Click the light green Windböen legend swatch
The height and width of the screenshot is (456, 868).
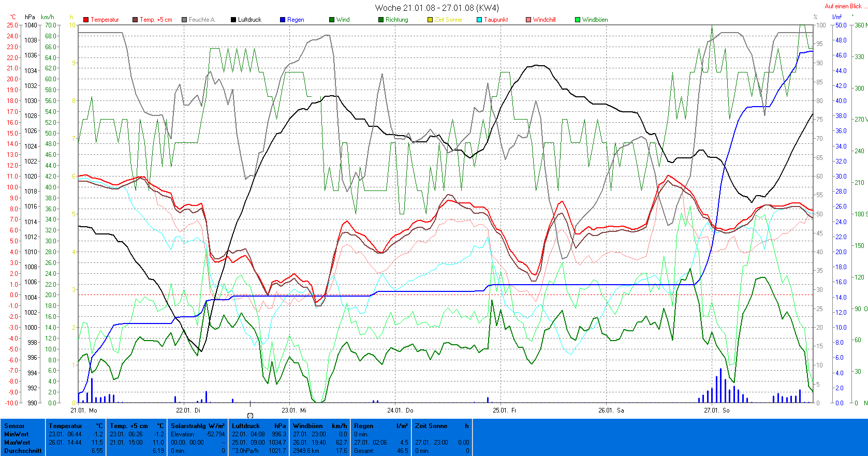[578, 20]
